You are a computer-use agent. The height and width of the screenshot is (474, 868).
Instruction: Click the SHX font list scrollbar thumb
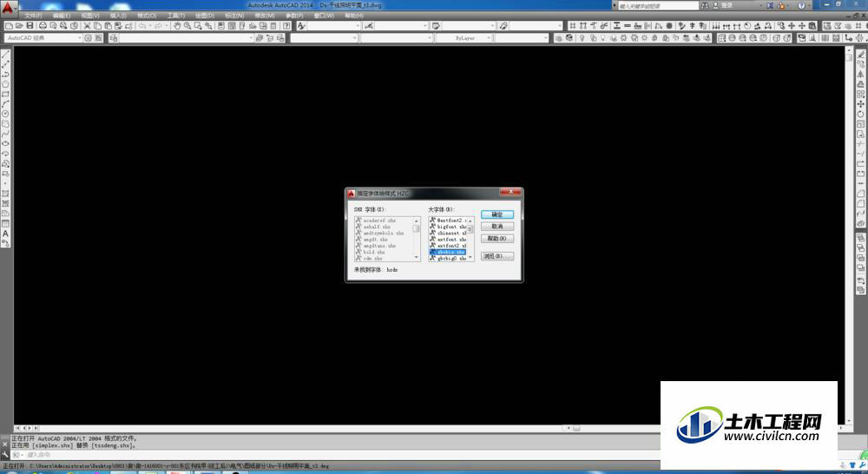(417, 228)
